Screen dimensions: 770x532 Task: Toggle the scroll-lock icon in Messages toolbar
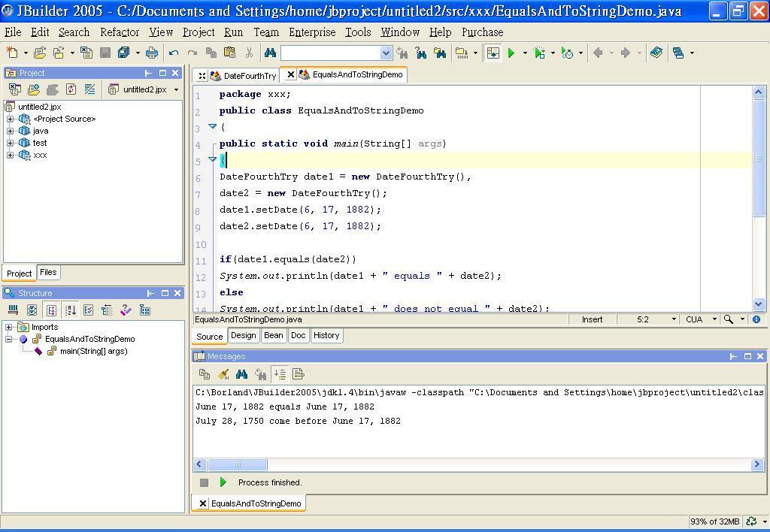tap(280, 374)
